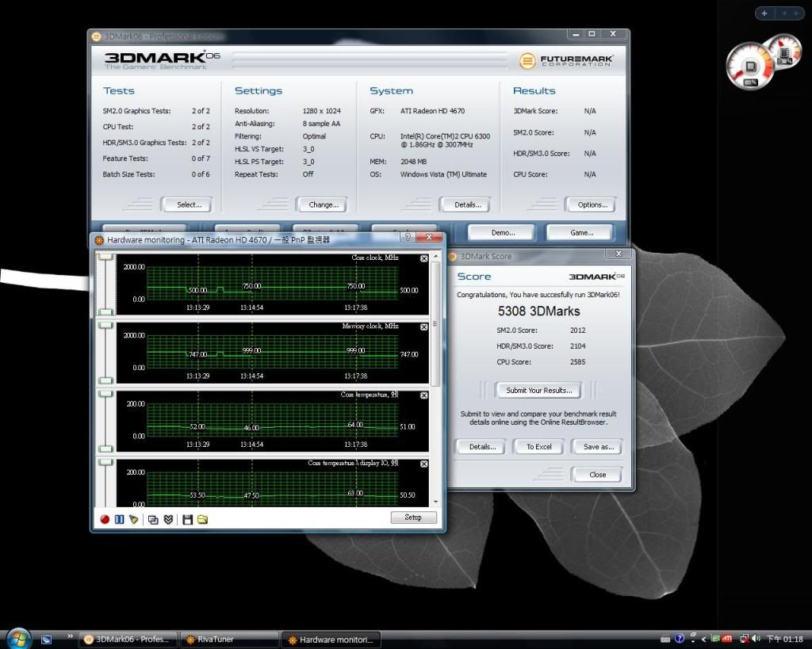812x649 pixels.
Task: Click the 5308 3DMarks score text
Action: point(538,311)
